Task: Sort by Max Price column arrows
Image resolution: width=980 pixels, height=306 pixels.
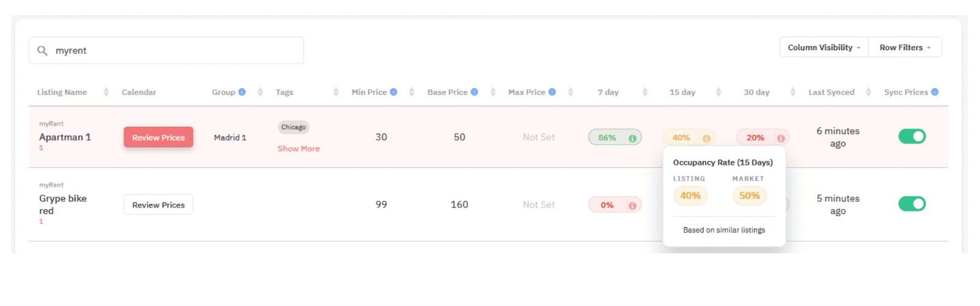Action: coord(570,92)
